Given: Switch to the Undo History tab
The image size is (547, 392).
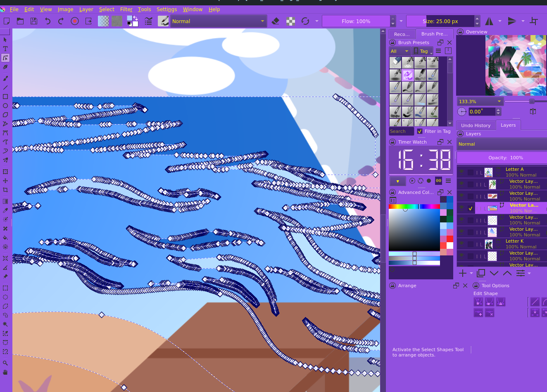Looking at the screenshot, I should click(x=476, y=125).
